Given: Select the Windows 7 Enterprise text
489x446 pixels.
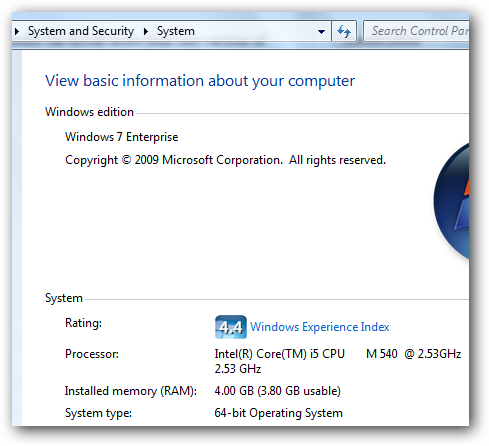Looking at the screenshot, I should 122,137.
